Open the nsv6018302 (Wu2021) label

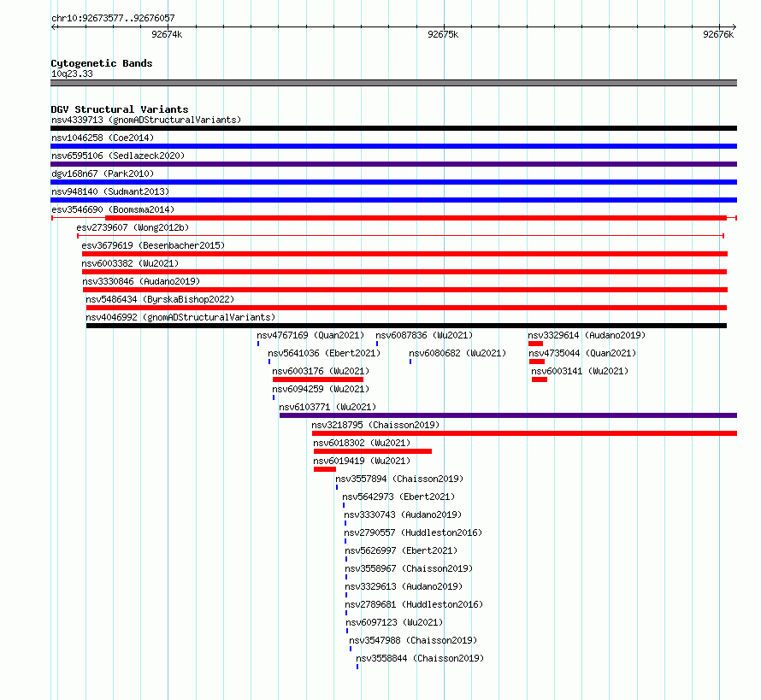coord(362,443)
